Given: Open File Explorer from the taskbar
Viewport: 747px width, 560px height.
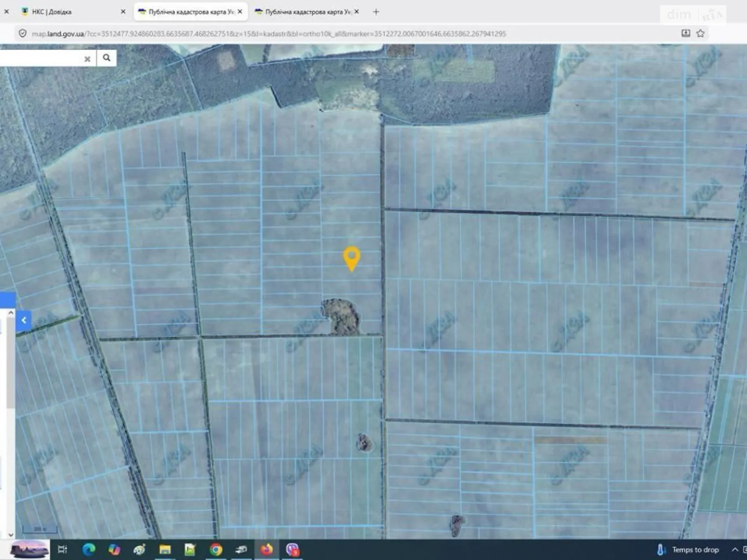Looking at the screenshot, I should pos(165,549).
